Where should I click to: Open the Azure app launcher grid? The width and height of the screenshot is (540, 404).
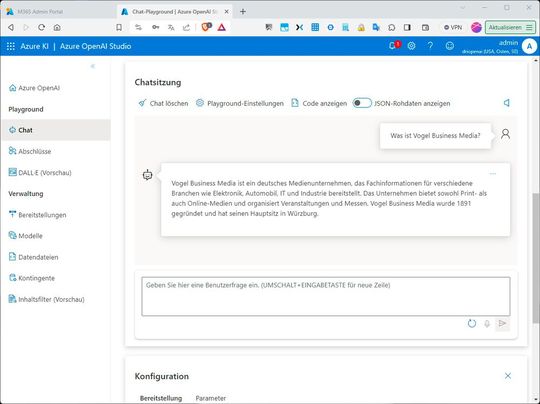pos(11,46)
